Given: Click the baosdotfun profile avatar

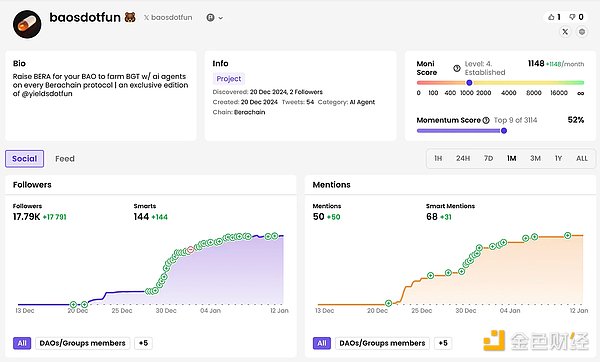Looking at the screenshot, I should tap(27, 24).
